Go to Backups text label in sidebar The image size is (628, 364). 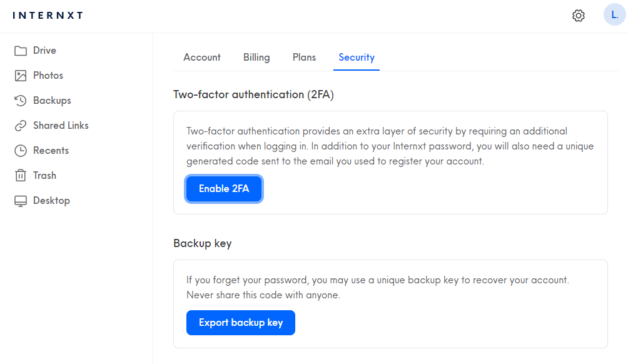[x=52, y=101]
